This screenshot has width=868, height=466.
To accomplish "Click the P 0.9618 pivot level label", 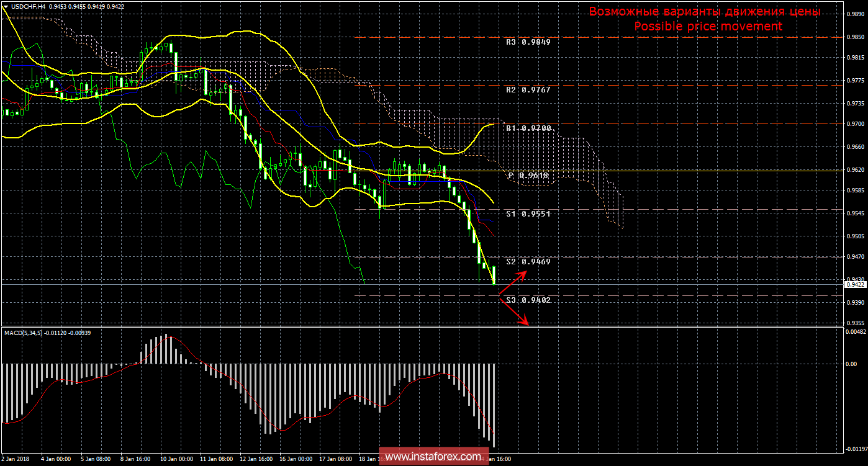I will (x=528, y=176).
